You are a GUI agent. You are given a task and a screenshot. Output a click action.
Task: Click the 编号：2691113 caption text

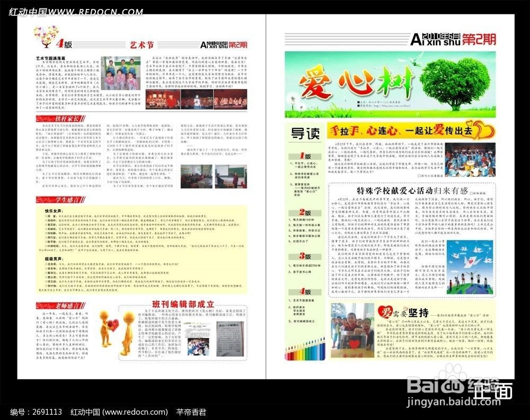click(36, 412)
